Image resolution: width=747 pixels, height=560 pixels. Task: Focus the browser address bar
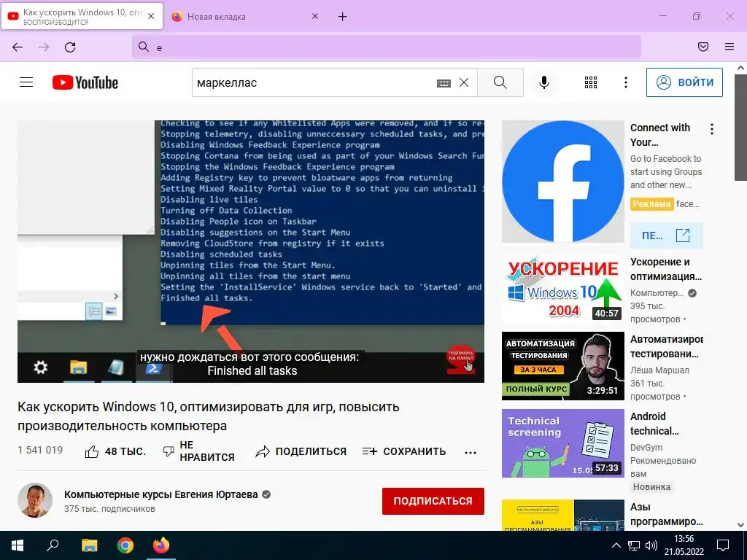387,47
